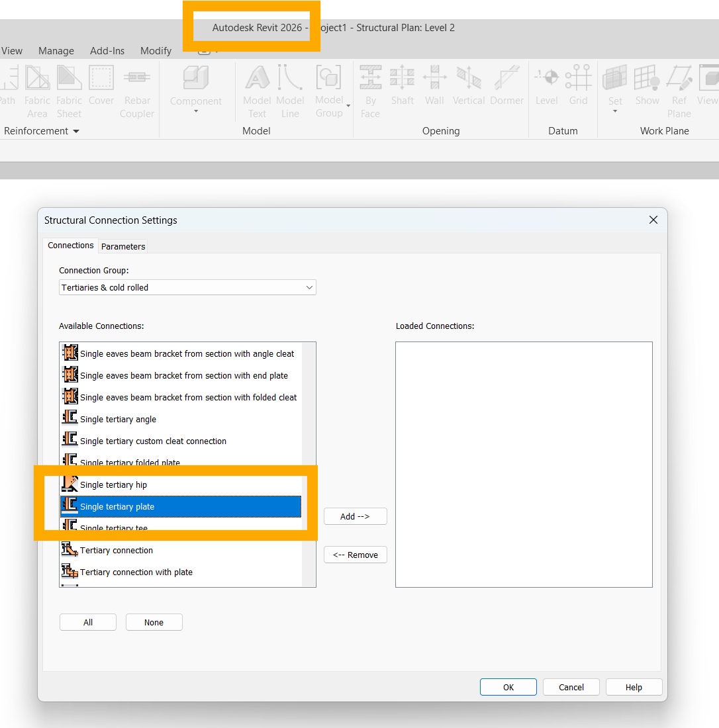
Task: Confirm with the OK button
Action: tap(508, 687)
